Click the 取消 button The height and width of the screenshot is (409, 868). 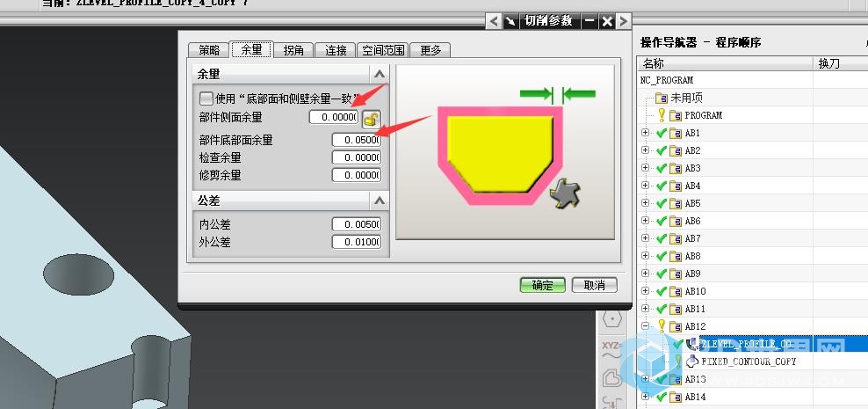[595, 285]
